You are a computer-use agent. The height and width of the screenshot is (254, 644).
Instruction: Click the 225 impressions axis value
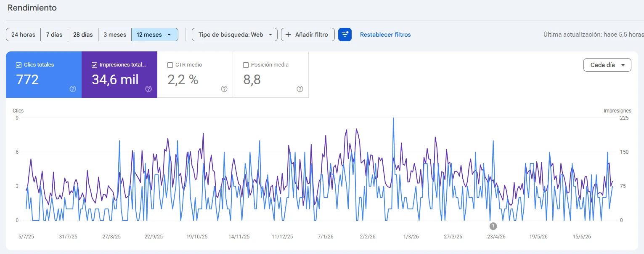tap(624, 118)
